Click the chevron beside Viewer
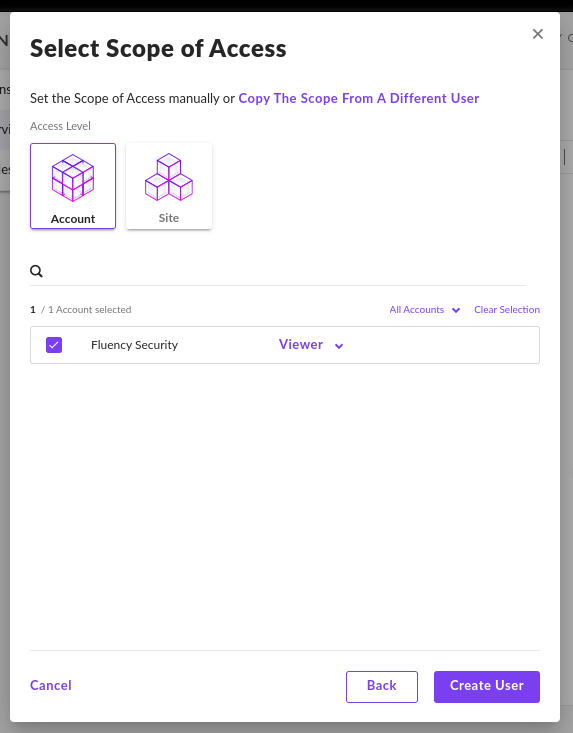 click(339, 346)
